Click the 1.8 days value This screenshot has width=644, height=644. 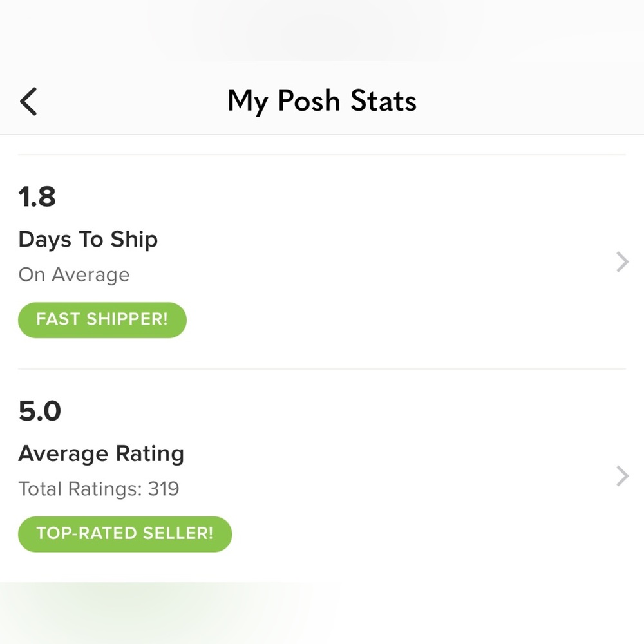(x=37, y=197)
